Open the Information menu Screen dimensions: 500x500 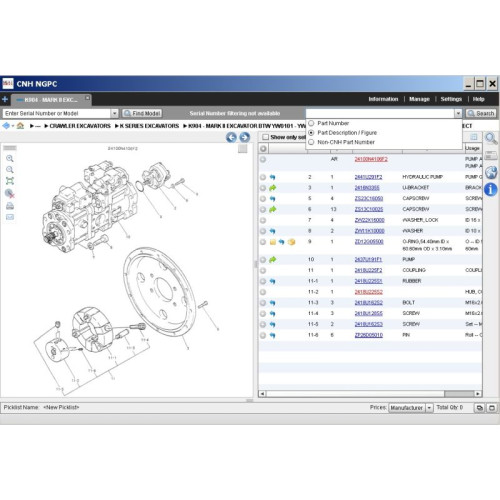[x=383, y=99]
